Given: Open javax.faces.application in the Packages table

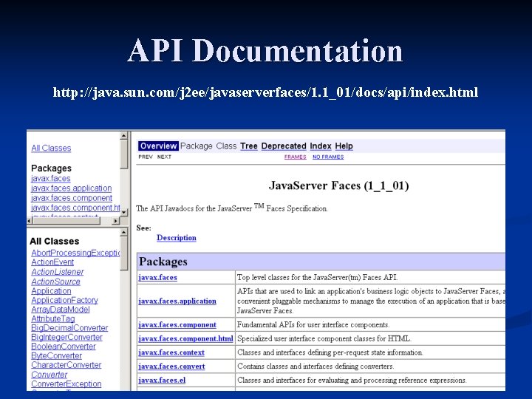Looking at the screenshot, I should [177, 301].
